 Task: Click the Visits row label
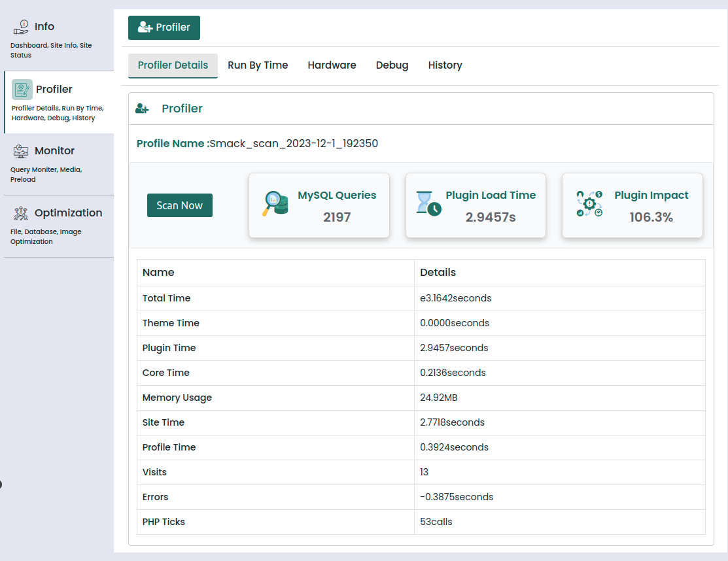(154, 472)
